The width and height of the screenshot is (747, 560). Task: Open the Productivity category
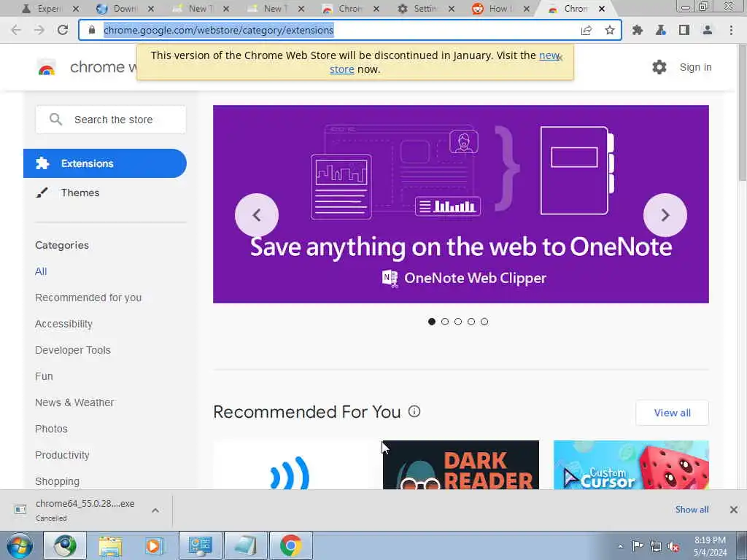click(62, 455)
